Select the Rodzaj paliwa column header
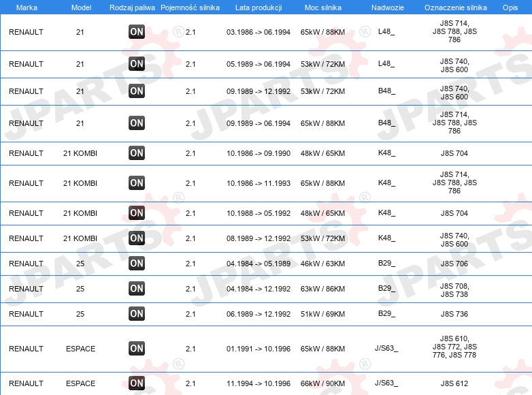This screenshot has height=395, width=532. click(132, 7)
